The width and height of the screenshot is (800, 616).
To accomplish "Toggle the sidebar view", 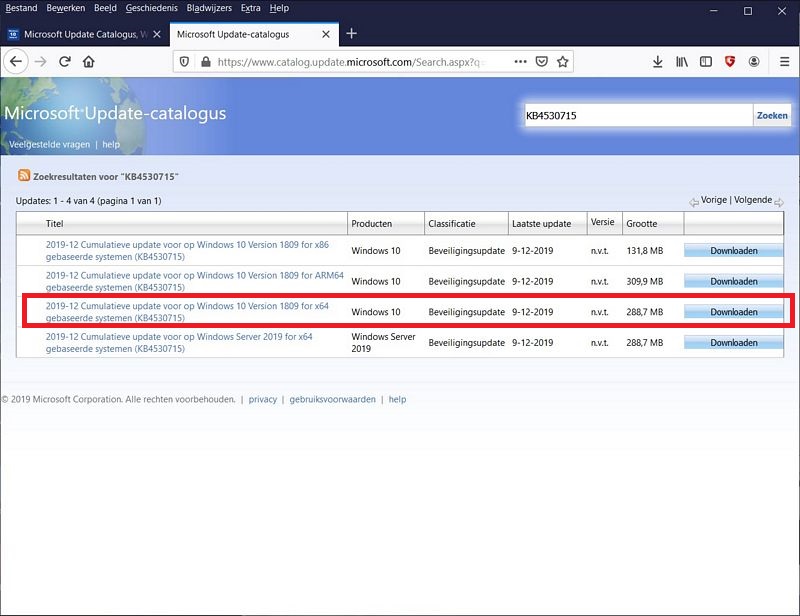I will [706, 62].
